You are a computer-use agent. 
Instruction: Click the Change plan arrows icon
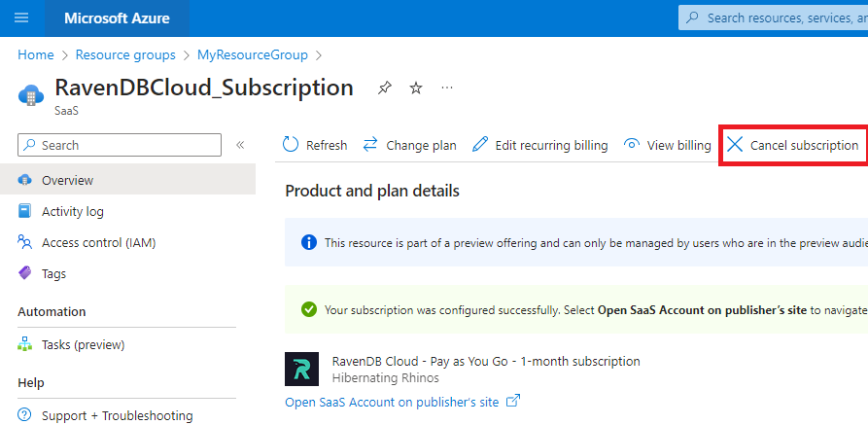tap(369, 145)
